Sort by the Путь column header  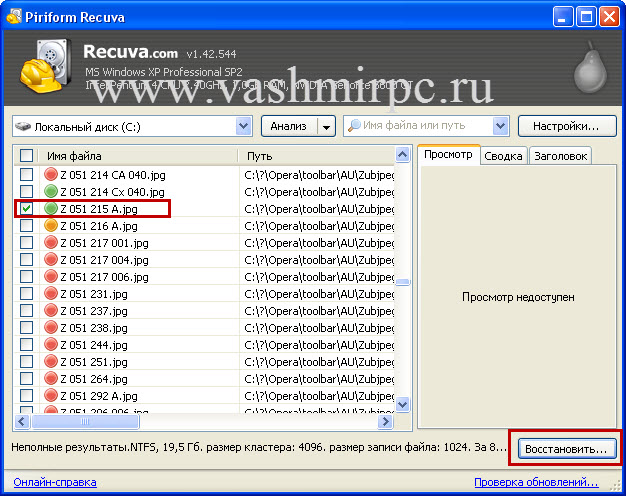pyautogui.click(x=316, y=156)
